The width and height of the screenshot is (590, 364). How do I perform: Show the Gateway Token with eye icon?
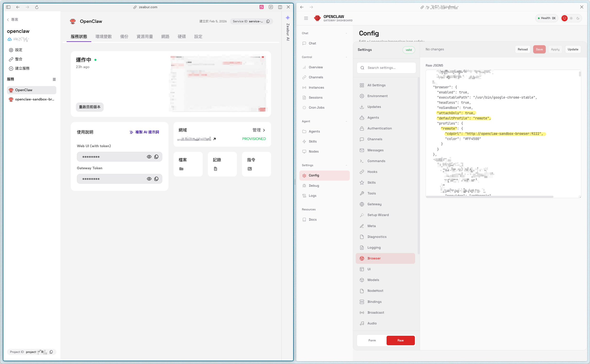(x=149, y=179)
